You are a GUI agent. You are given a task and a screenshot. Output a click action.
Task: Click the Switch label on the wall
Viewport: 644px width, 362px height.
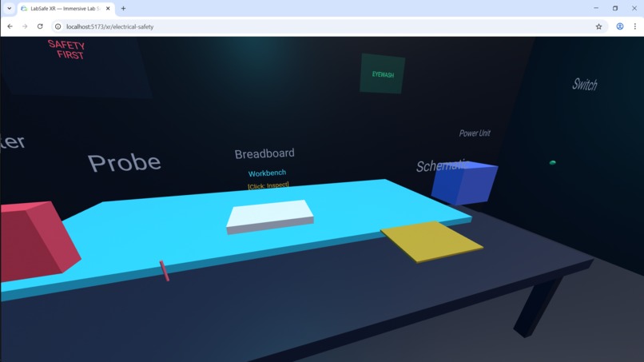tap(585, 85)
